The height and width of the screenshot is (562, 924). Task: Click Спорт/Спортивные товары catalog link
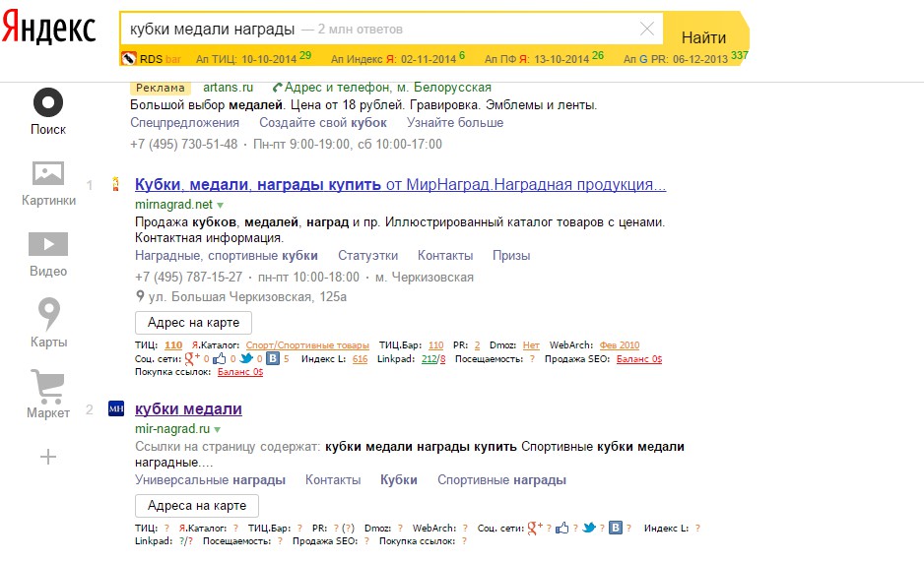[x=307, y=345]
